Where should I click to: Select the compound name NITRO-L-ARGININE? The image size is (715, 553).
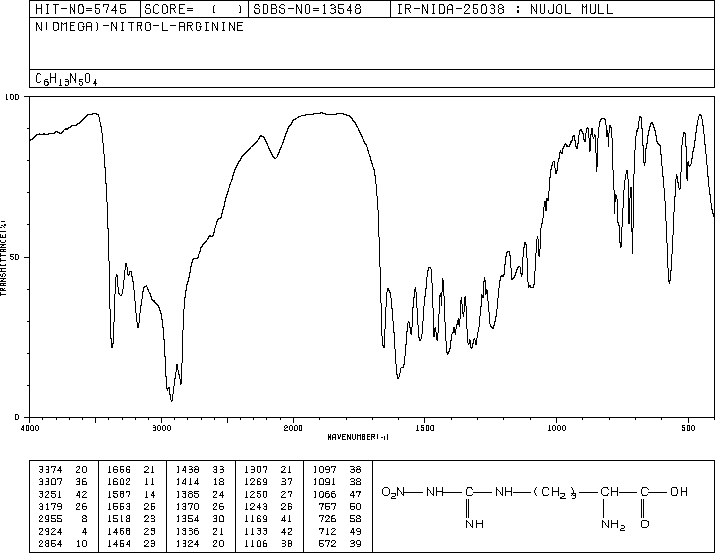(x=177, y=26)
